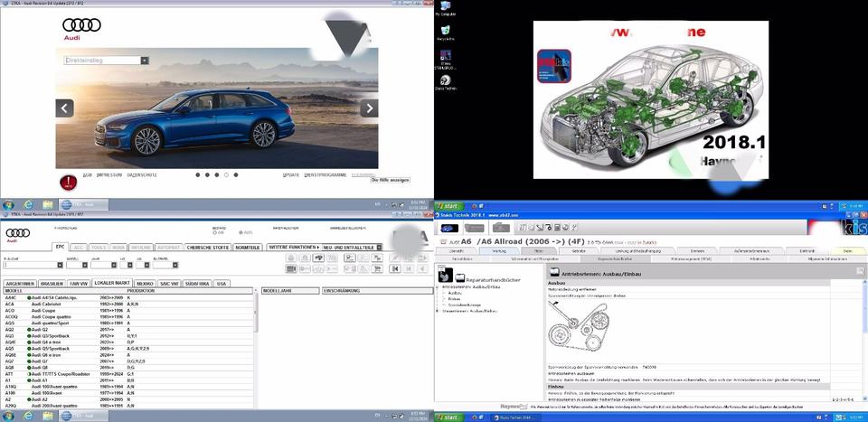Open the NORMTEILE tab

(x=248, y=248)
